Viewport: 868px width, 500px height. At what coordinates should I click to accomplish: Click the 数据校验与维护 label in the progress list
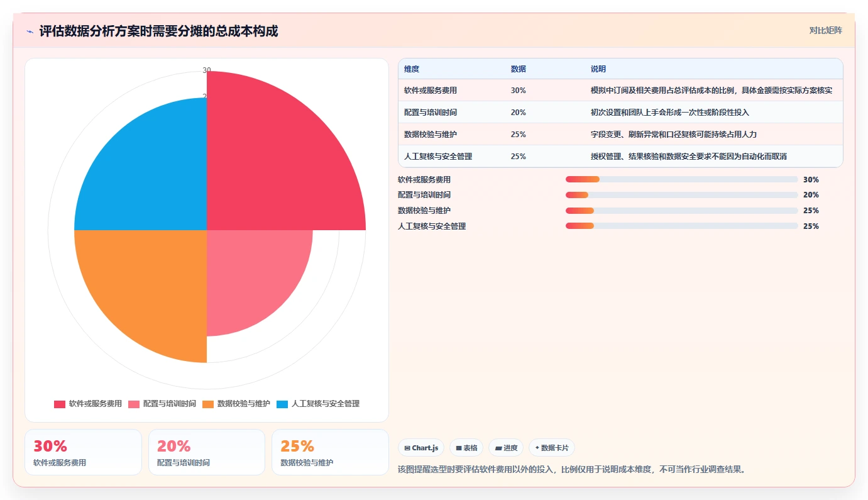(x=424, y=211)
